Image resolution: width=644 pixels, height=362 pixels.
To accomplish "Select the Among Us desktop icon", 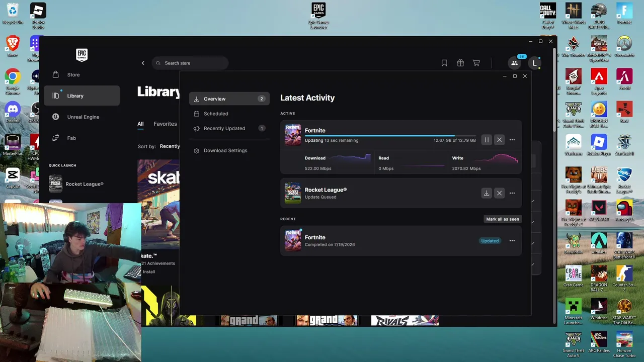I will [x=624, y=211].
